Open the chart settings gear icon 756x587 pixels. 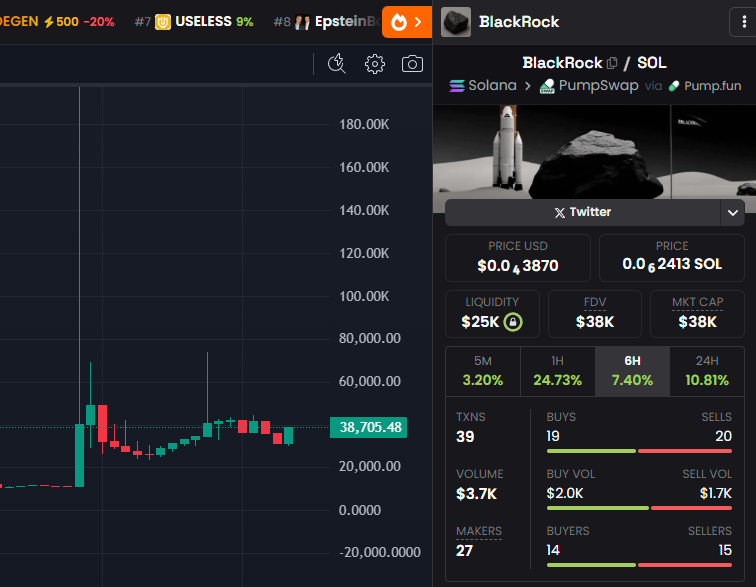pos(375,64)
